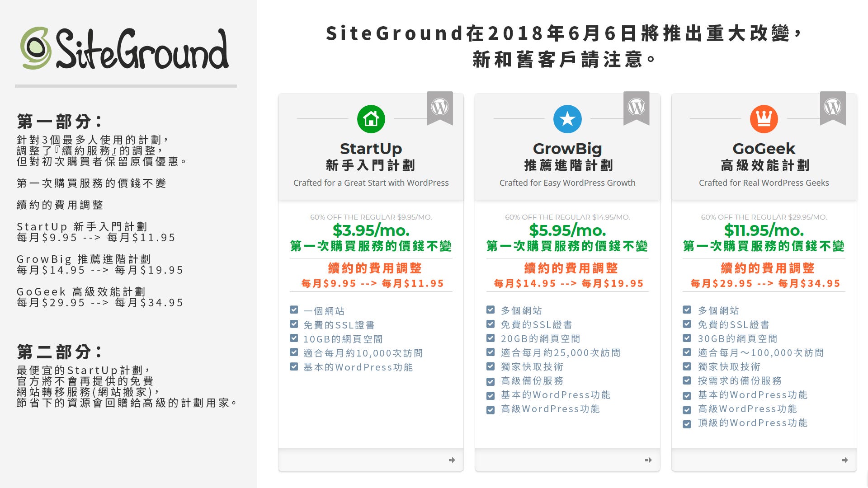Toggle the 一個網站 checkbox in StartUp
The image size is (868, 488).
pyautogui.click(x=294, y=310)
